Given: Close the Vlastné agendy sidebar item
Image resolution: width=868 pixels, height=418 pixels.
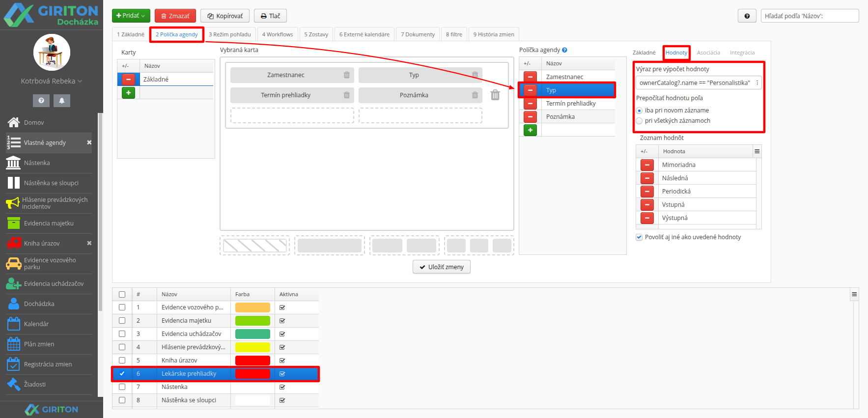Looking at the screenshot, I should pos(89,142).
